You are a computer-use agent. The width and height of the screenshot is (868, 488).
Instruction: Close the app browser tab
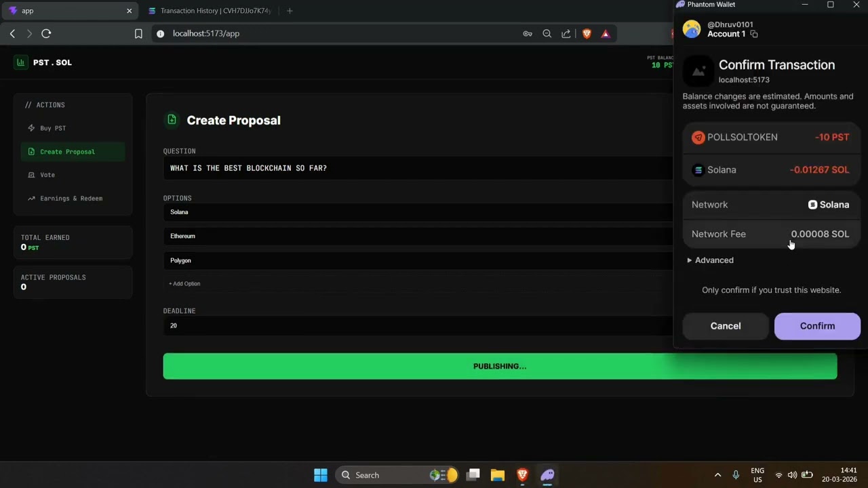click(x=129, y=11)
